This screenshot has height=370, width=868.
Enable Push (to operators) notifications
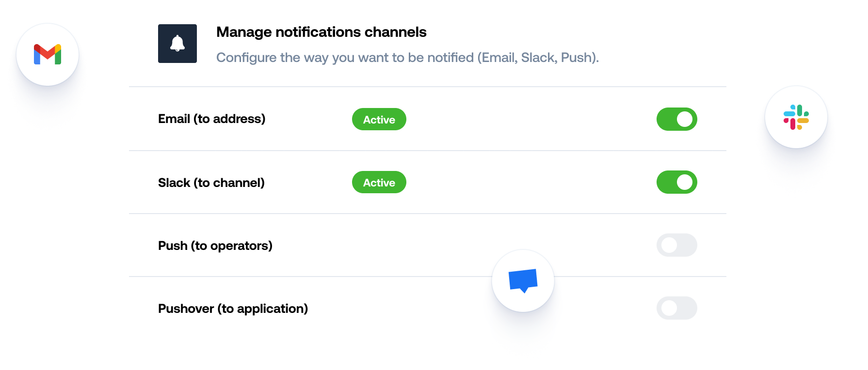pyautogui.click(x=677, y=246)
